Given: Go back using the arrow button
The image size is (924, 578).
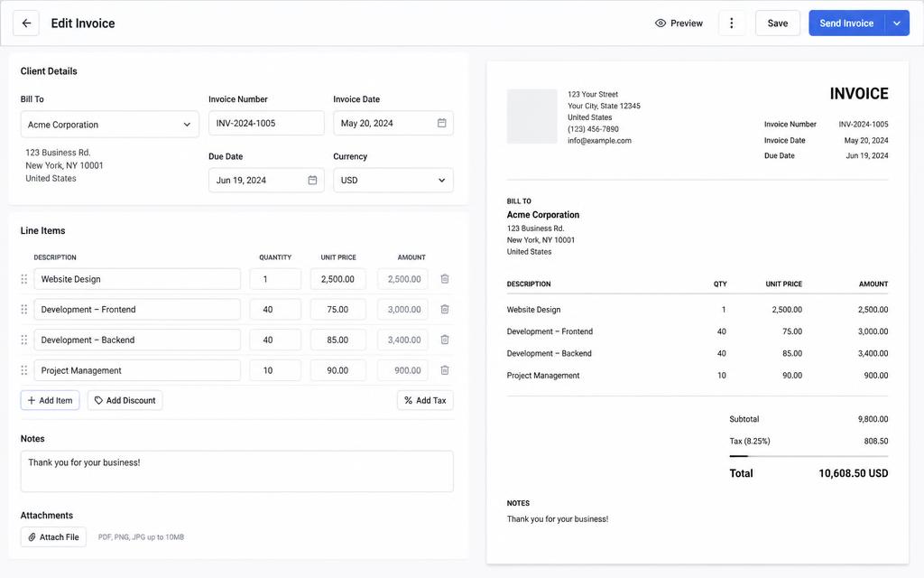Looking at the screenshot, I should coord(26,23).
